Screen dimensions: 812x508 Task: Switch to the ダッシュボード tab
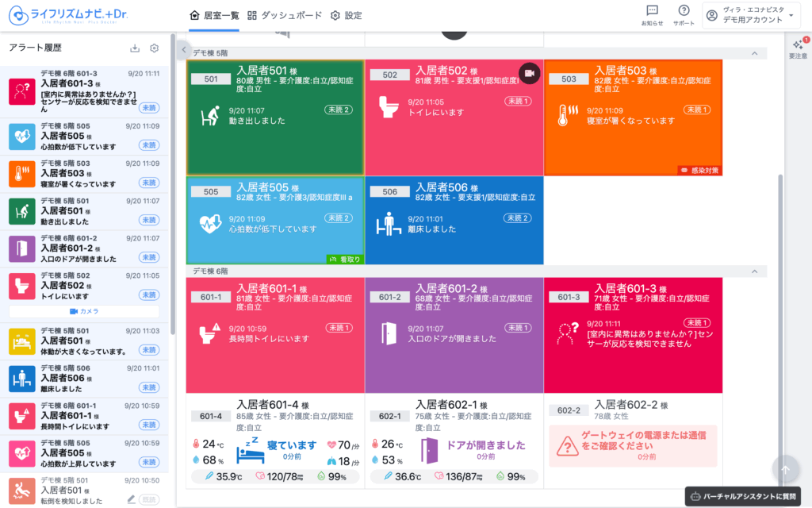coord(285,15)
